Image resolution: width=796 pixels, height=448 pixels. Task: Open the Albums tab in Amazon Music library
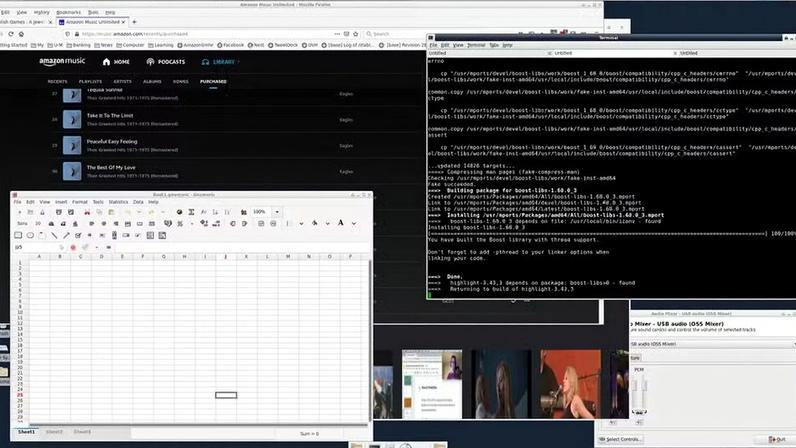[152, 81]
